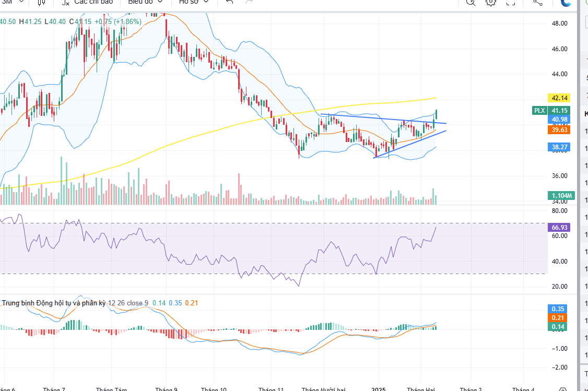This screenshot has width=588, height=391.
Task: Click the Tháng Tám time axis label
Action: (x=111, y=389)
